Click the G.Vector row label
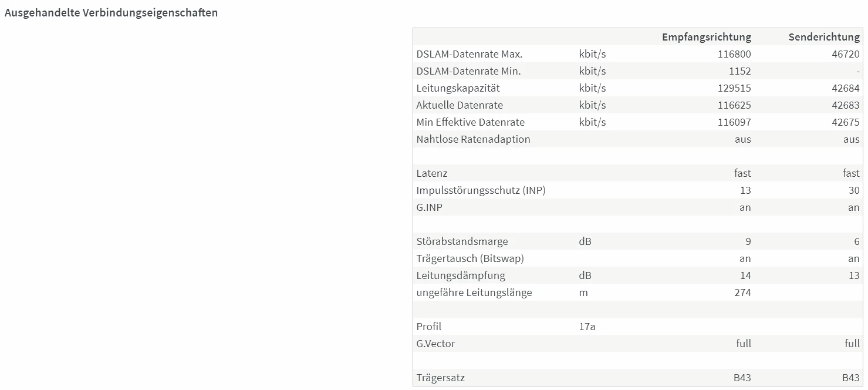The width and height of the screenshot is (868, 390). [x=435, y=344]
